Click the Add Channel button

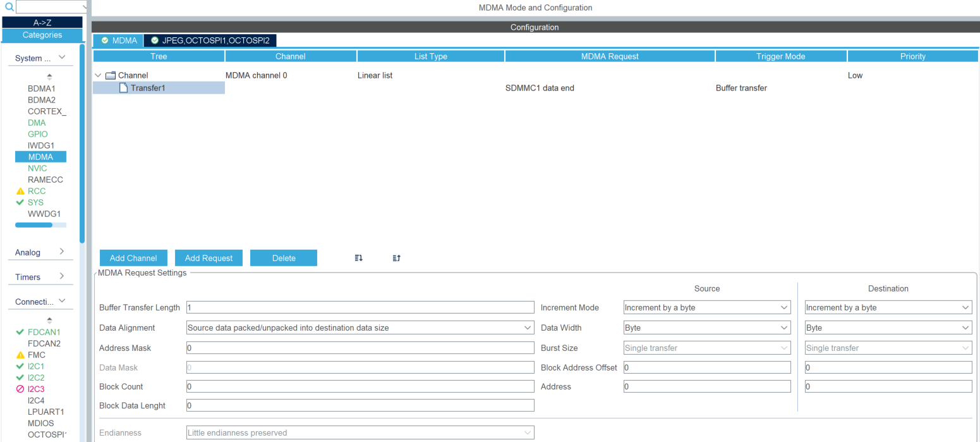[133, 257]
